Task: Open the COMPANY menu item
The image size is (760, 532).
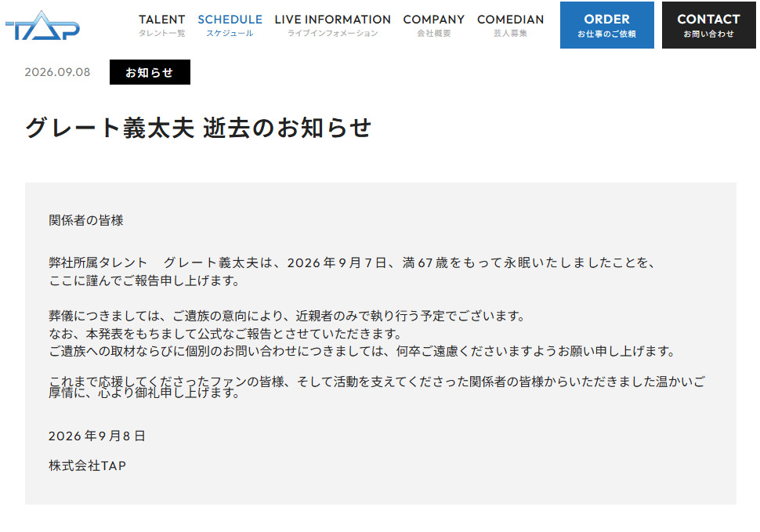Action: pos(434,25)
